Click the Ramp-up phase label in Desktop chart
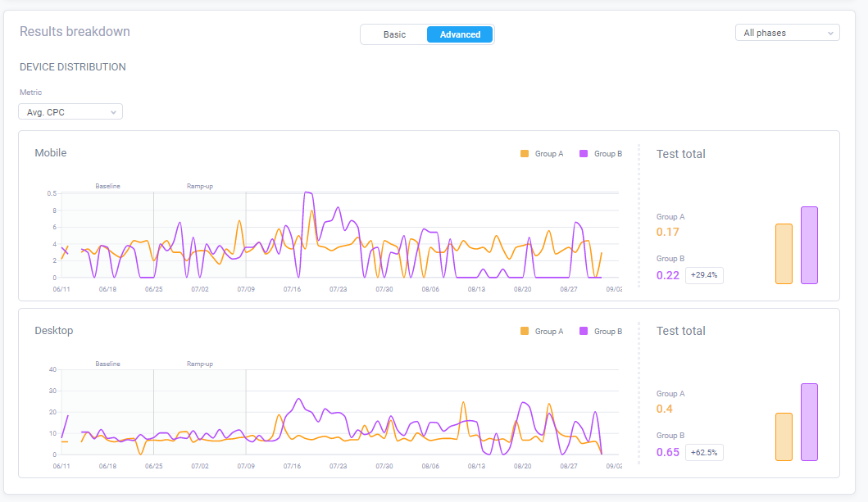The width and height of the screenshot is (868, 502). pos(200,364)
